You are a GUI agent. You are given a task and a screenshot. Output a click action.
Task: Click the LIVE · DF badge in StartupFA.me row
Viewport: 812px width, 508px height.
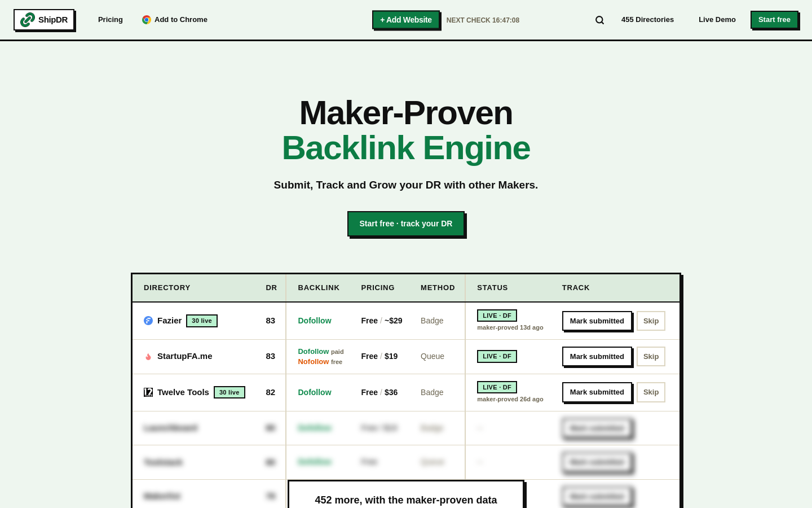pyautogui.click(x=497, y=356)
